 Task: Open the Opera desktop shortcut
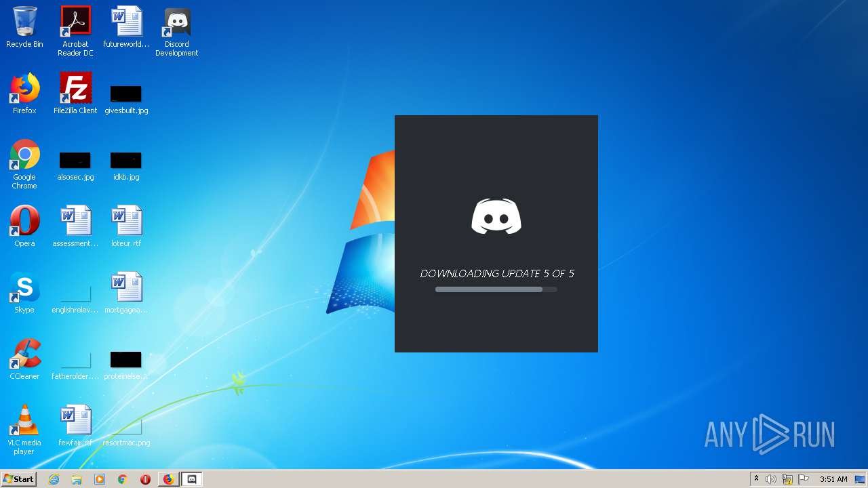point(24,226)
